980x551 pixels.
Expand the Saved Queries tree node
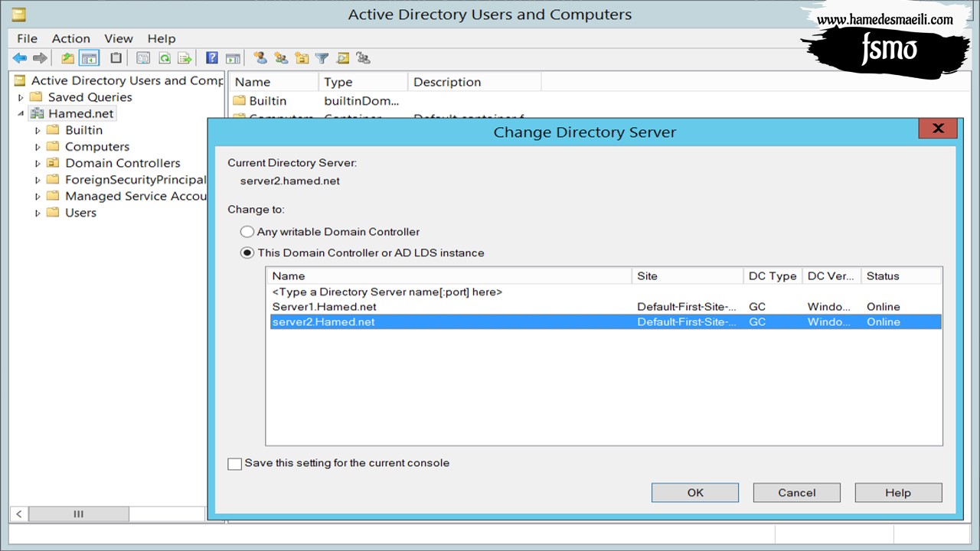(x=21, y=97)
